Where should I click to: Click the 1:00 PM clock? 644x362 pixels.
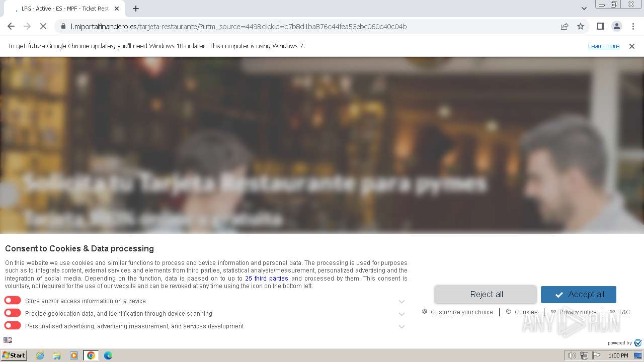point(618,355)
